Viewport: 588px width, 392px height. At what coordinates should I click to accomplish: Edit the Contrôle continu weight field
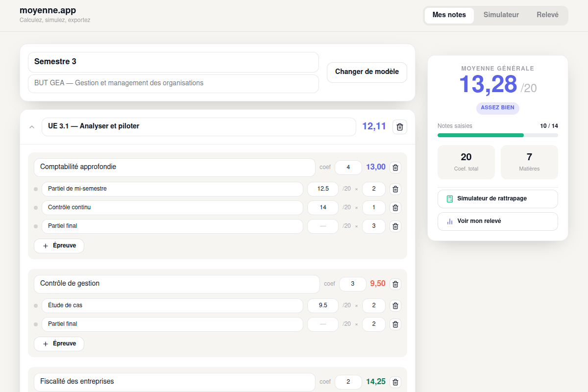(374, 208)
